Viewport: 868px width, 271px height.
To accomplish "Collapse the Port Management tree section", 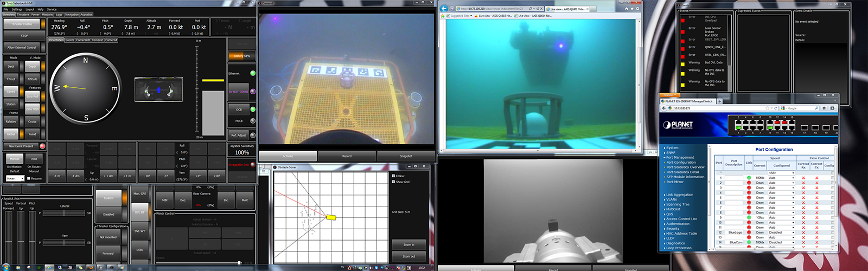I will point(680,157).
